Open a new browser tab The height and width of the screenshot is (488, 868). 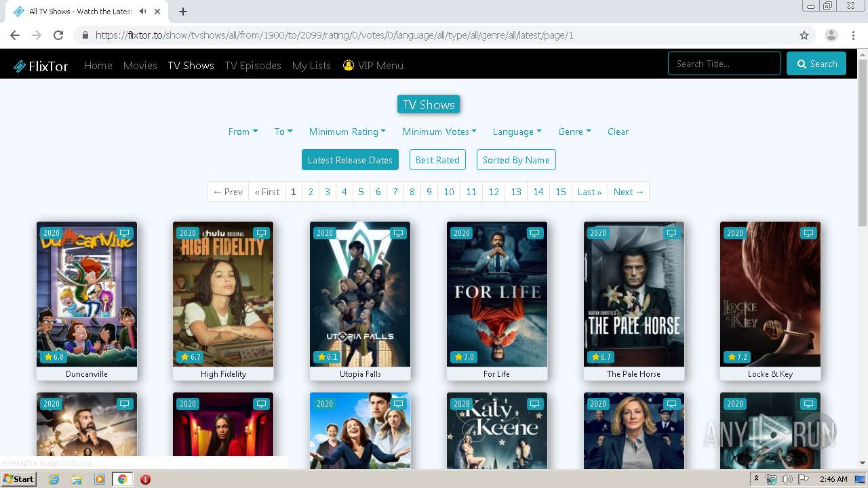pyautogui.click(x=183, y=12)
